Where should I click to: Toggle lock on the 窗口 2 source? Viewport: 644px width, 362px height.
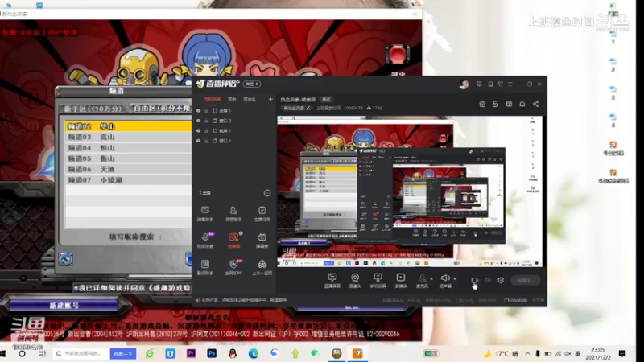click(x=207, y=121)
